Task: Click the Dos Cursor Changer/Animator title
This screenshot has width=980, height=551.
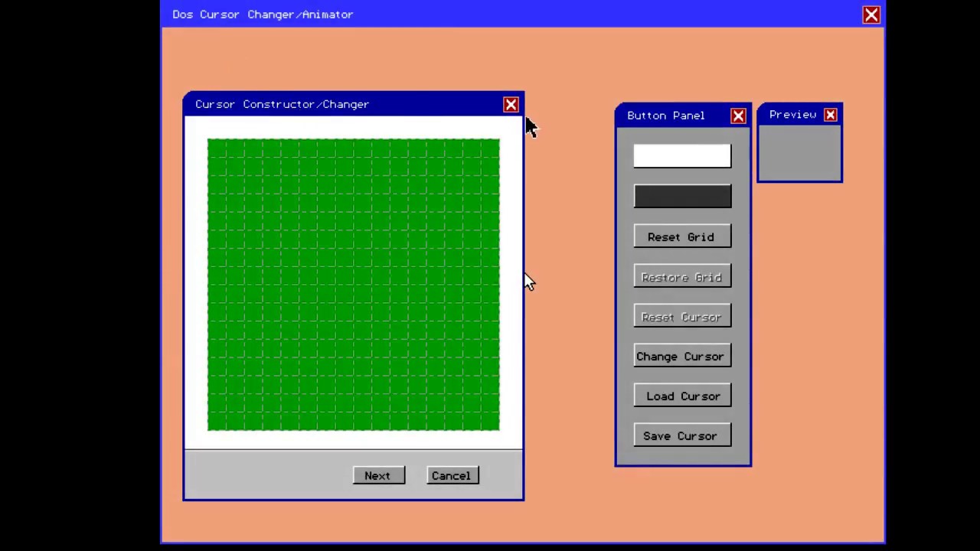Action: click(x=263, y=15)
